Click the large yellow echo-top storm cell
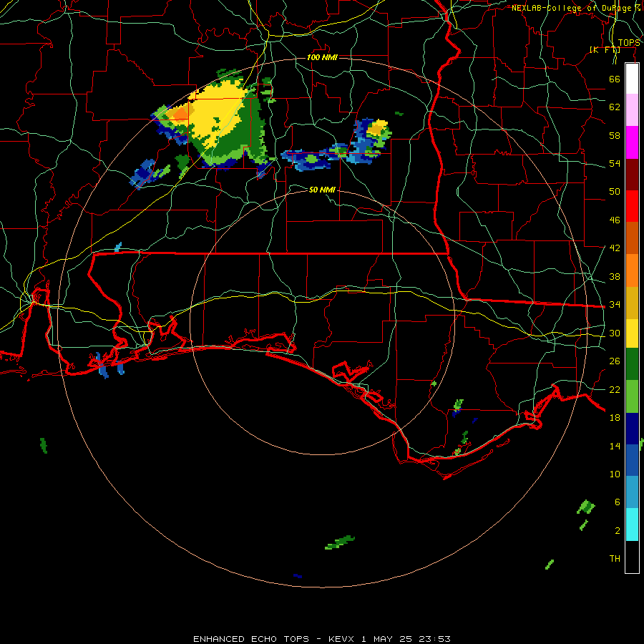Viewport: 644px width, 644px height. (x=215, y=113)
